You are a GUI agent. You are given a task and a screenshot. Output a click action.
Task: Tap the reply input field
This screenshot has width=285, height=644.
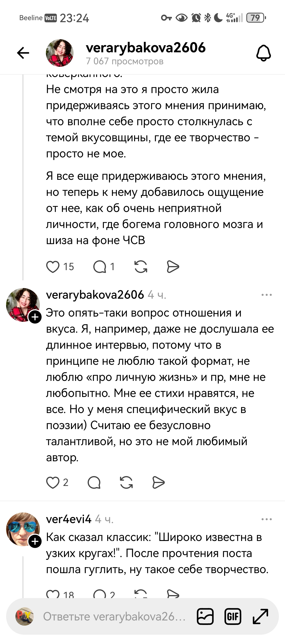pos(114,617)
